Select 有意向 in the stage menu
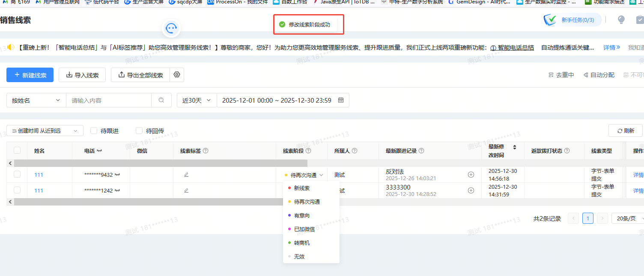Image resolution: width=644 pixels, height=276 pixels. click(x=302, y=216)
